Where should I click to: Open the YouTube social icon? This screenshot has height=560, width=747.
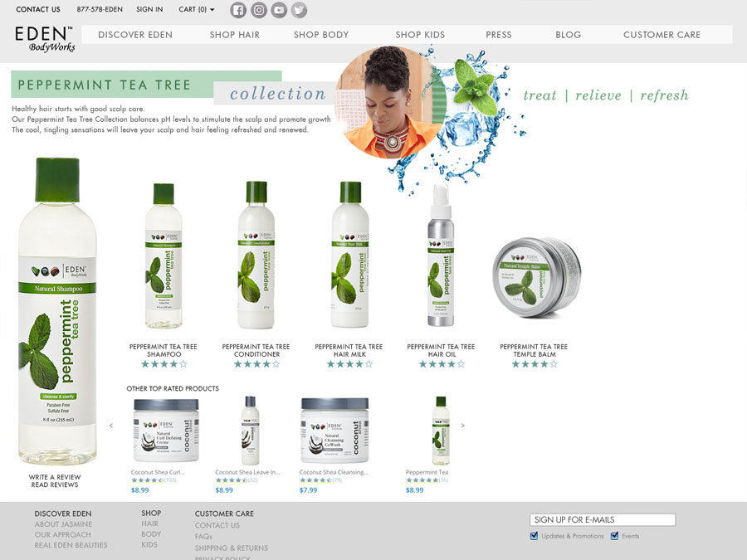tap(279, 10)
